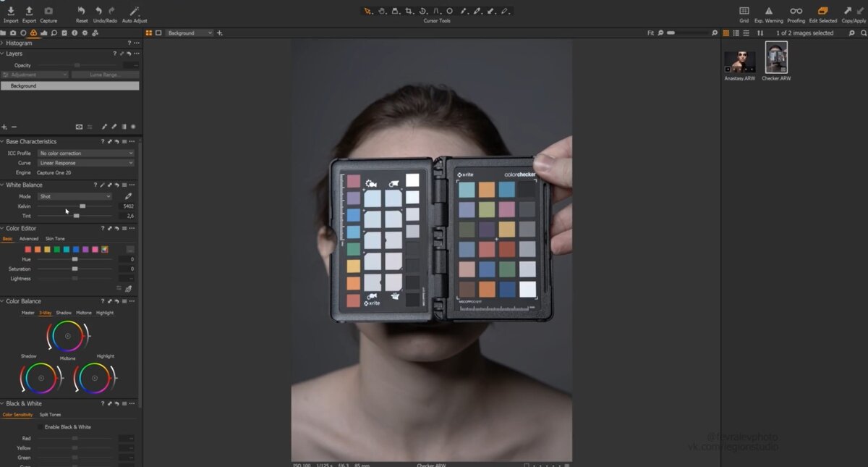Collapse the Layers panel
The width and height of the screenshot is (868, 467).
2,54
